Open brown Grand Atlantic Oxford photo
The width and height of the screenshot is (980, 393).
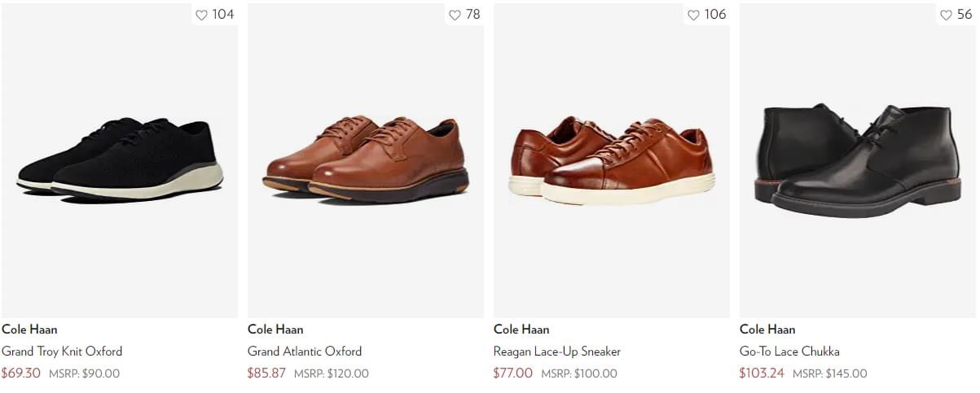tap(366, 159)
